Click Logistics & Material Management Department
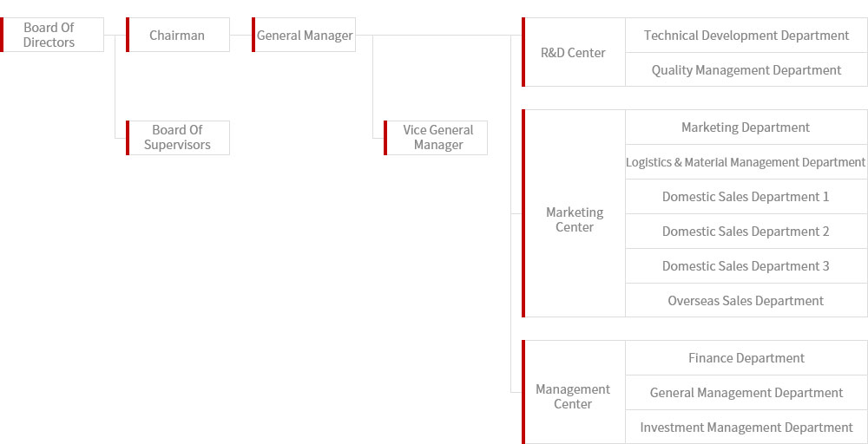 pos(746,162)
